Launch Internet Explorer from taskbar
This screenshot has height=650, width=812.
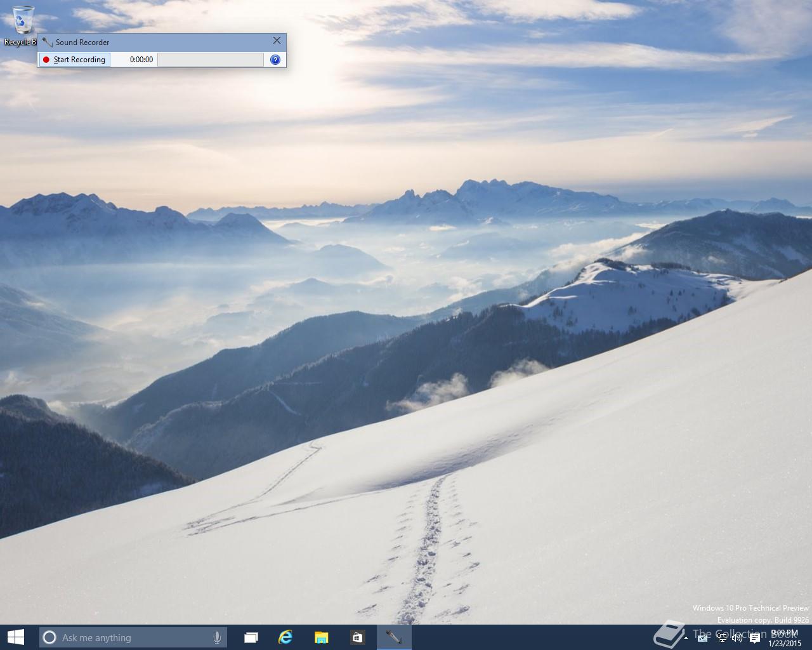[286, 637]
